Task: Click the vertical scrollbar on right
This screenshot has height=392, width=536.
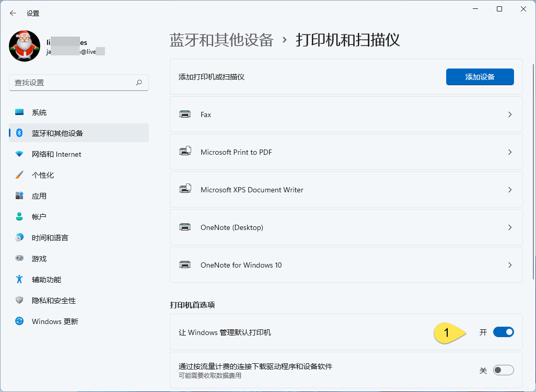Action: [533, 171]
